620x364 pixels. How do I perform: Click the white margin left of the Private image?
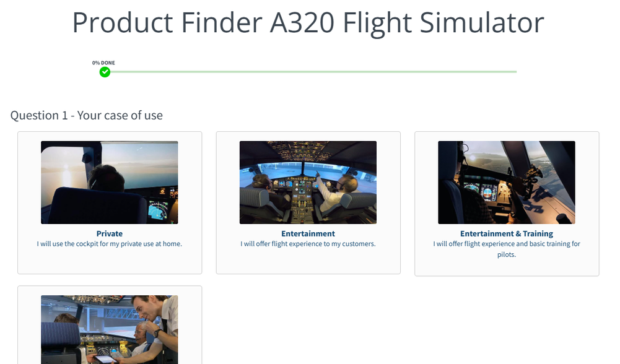coord(29,183)
